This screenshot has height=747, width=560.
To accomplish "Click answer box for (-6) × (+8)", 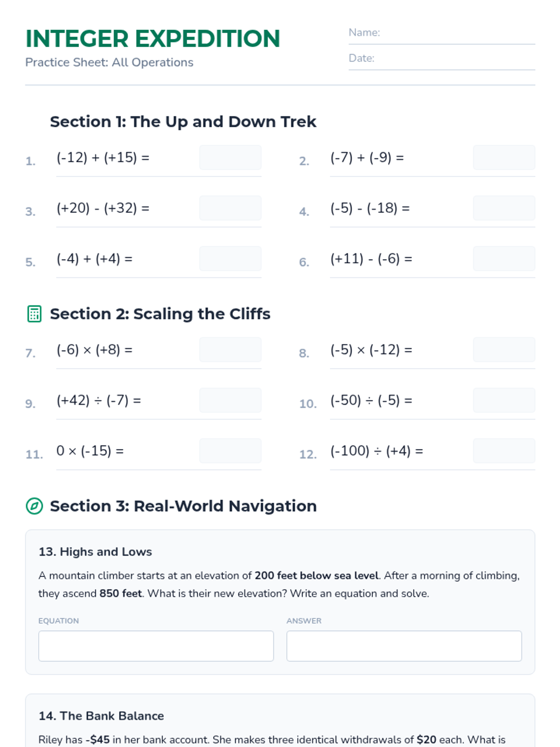I will pyautogui.click(x=230, y=350).
